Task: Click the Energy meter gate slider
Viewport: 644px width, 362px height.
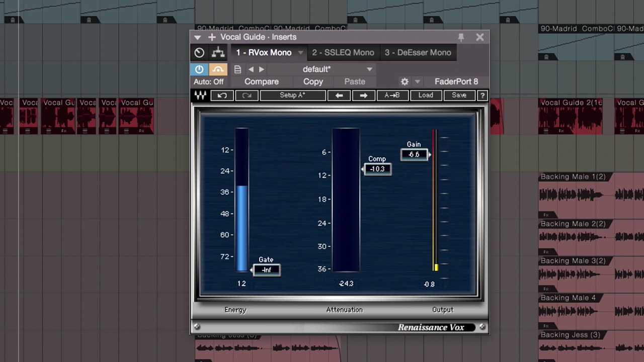Action: click(x=242, y=200)
